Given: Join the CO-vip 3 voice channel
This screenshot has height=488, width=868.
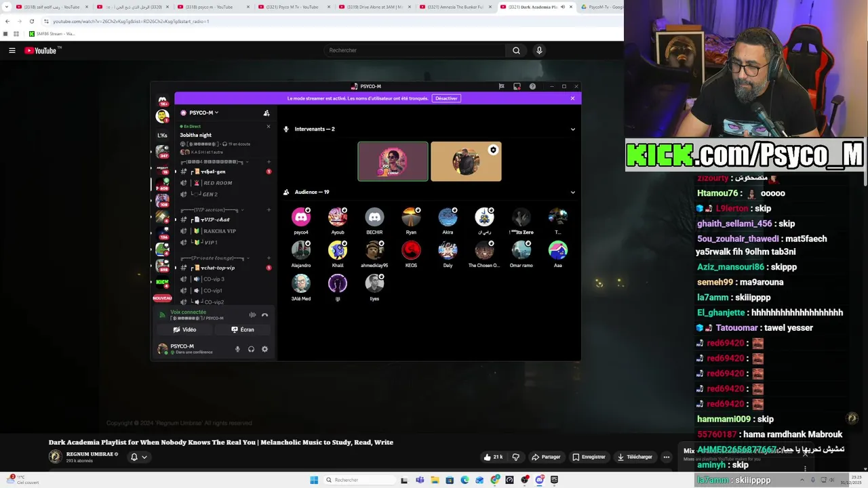Looking at the screenshot, I should pyautogui.click(x=225, y=279).
